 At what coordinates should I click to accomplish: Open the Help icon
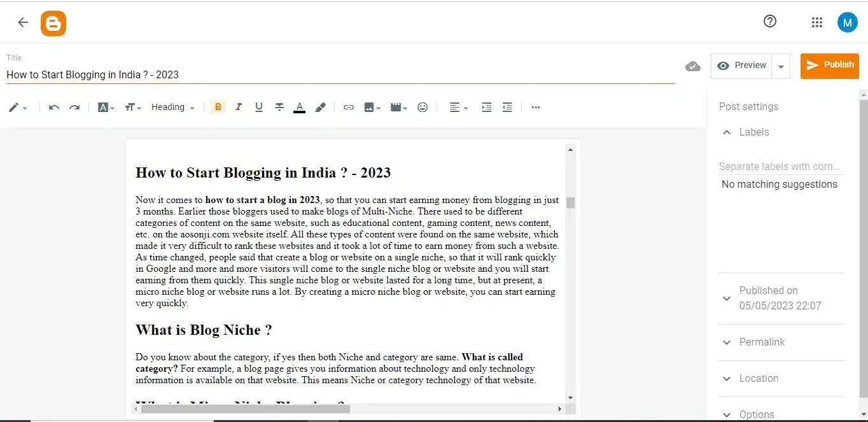tap(769, 21)
